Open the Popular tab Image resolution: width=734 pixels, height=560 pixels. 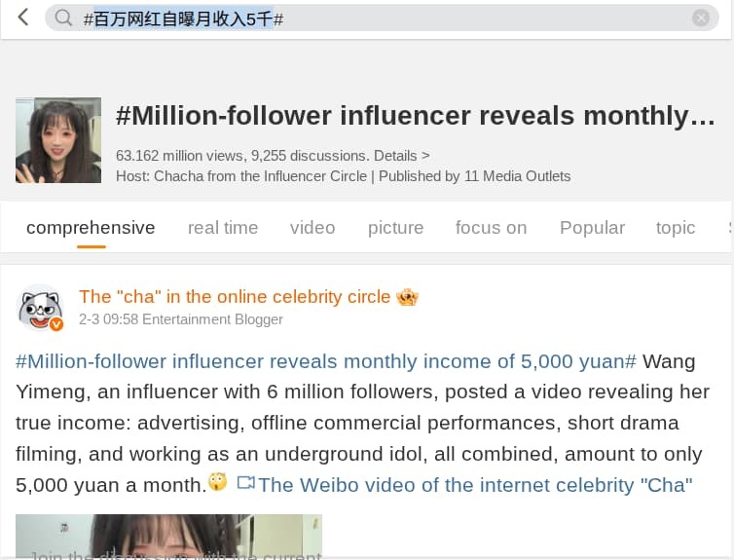[x=592, y=228]
